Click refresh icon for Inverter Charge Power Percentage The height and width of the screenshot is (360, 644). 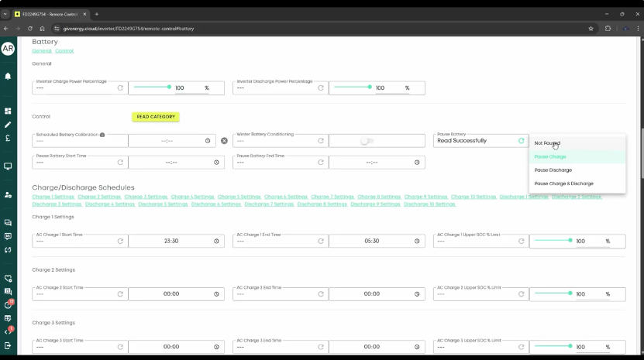point(120,88)
